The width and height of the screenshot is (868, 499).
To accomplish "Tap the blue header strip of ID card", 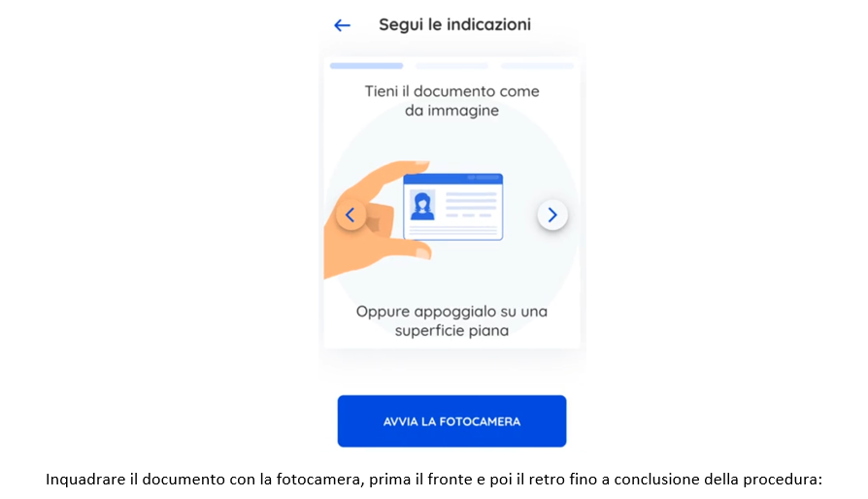I will tap(452, 179).
